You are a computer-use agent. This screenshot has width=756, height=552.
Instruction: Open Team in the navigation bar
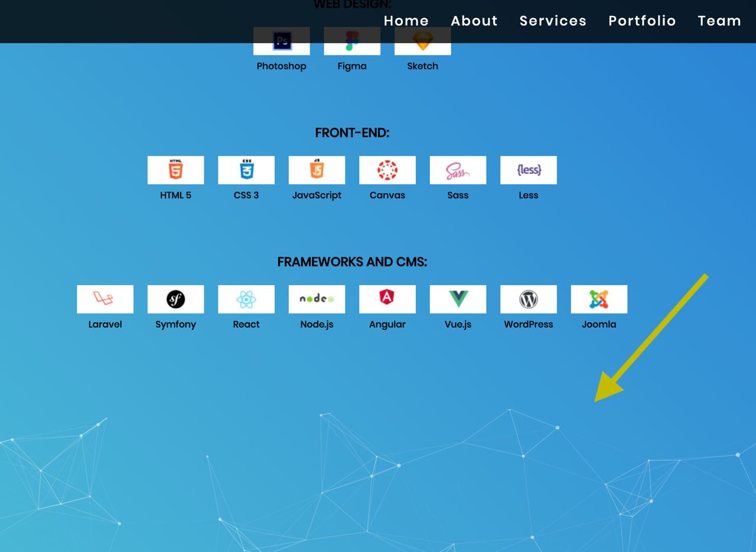pyautogui.click(x=719, y=21)
